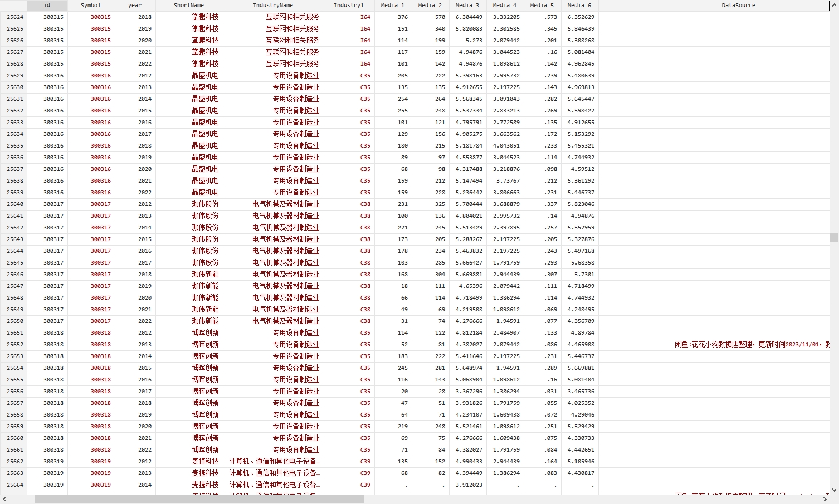Select row number 25624
This screenshot has width=839, height=504.
point(15,17)
